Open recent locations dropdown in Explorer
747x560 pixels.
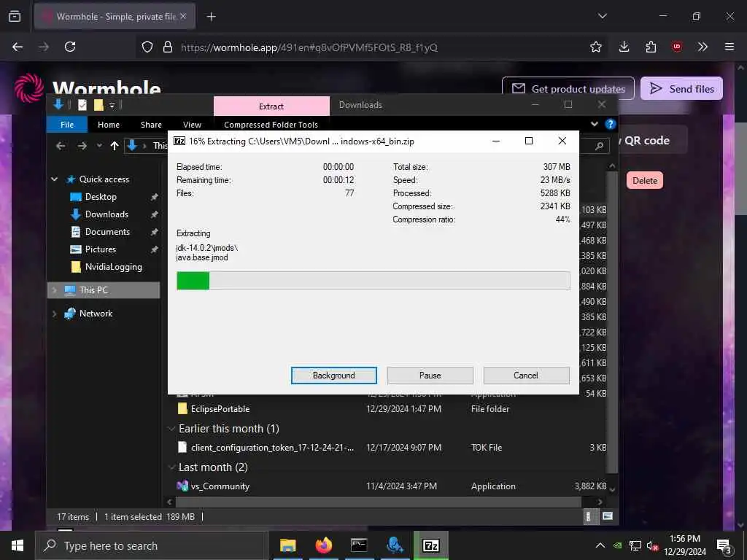(99, 146)
